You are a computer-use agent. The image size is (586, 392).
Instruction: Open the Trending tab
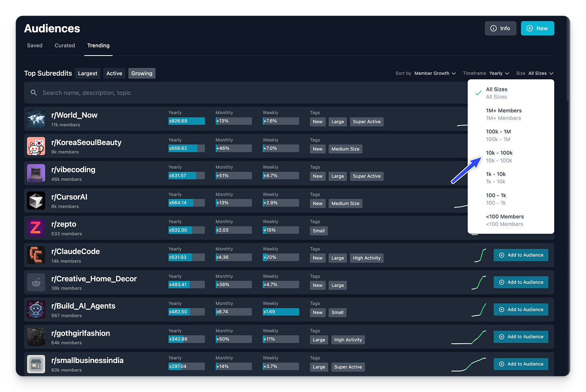[98, 45]
